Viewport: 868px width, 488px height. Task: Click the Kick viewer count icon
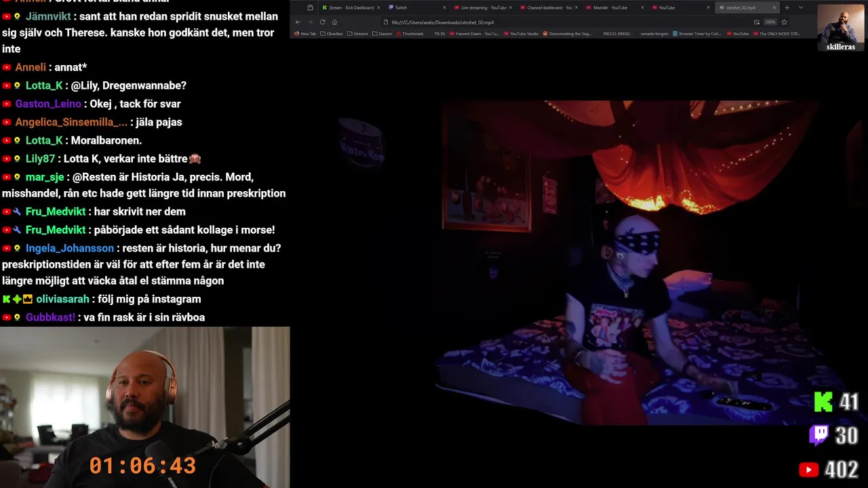(823, 402)
